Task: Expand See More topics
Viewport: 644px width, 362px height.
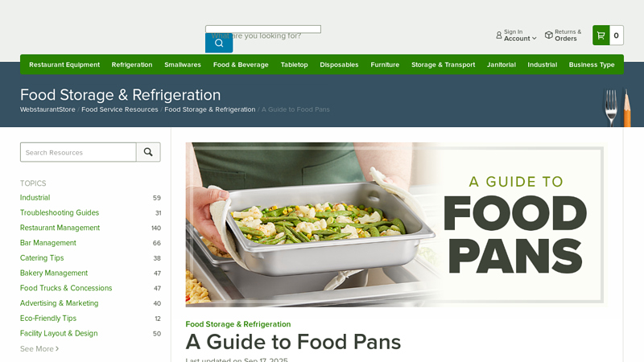Action: pos(39,349)
